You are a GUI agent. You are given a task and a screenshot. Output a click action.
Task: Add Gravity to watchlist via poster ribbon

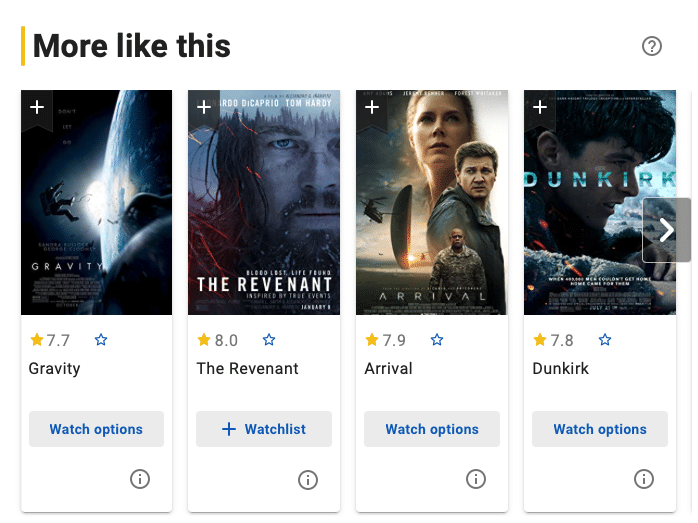pyautogui.click(x=37, y=108)
